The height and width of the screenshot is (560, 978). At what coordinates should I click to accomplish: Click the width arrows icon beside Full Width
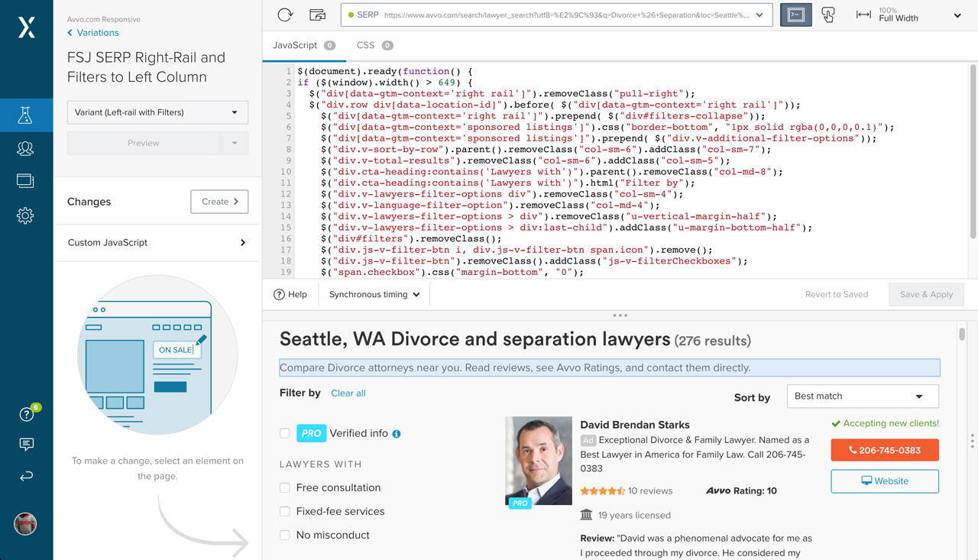(x=863, y=15)
